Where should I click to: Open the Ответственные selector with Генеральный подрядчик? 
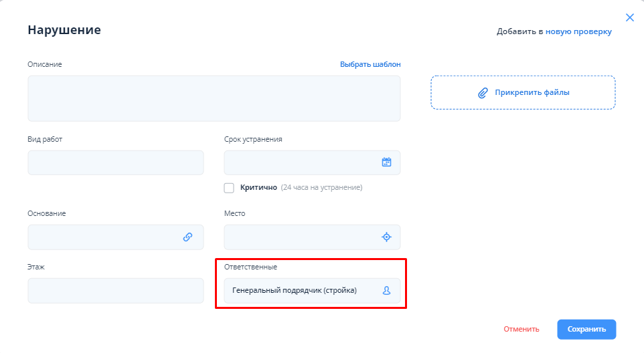tap(301, 291)
